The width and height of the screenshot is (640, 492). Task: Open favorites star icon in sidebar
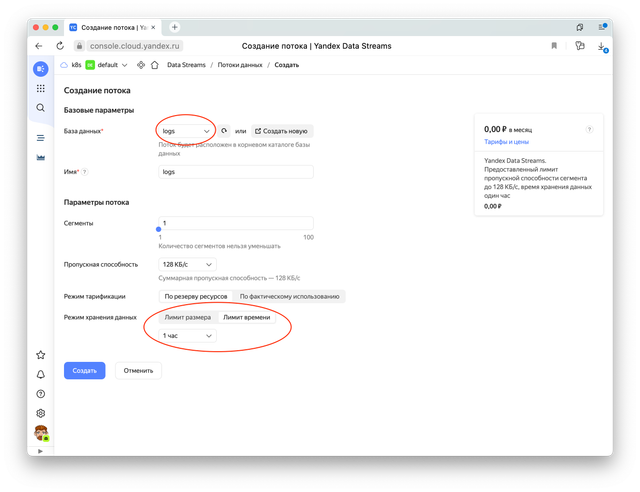pos(40,355)
